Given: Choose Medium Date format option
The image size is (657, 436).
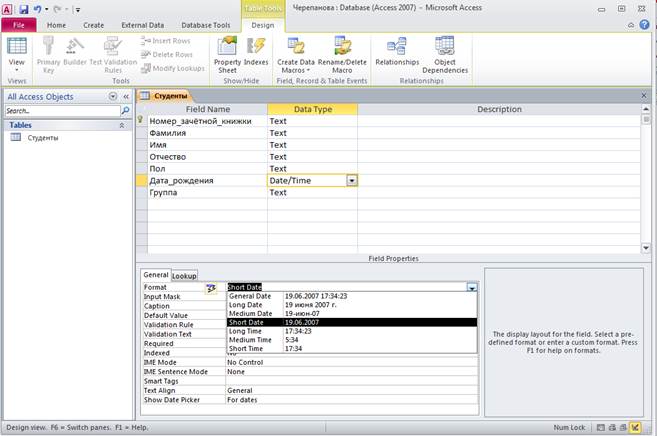Looking at the screenshot, I should (352, 314).
